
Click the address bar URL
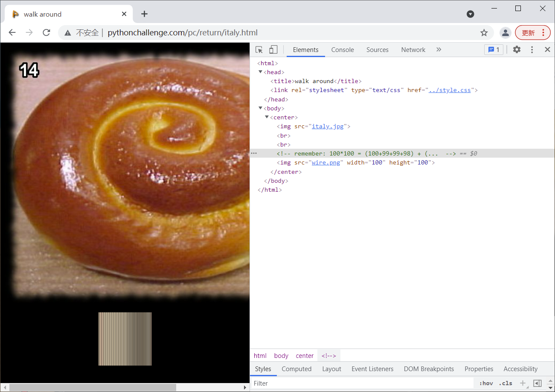click(x=183, y=33)
